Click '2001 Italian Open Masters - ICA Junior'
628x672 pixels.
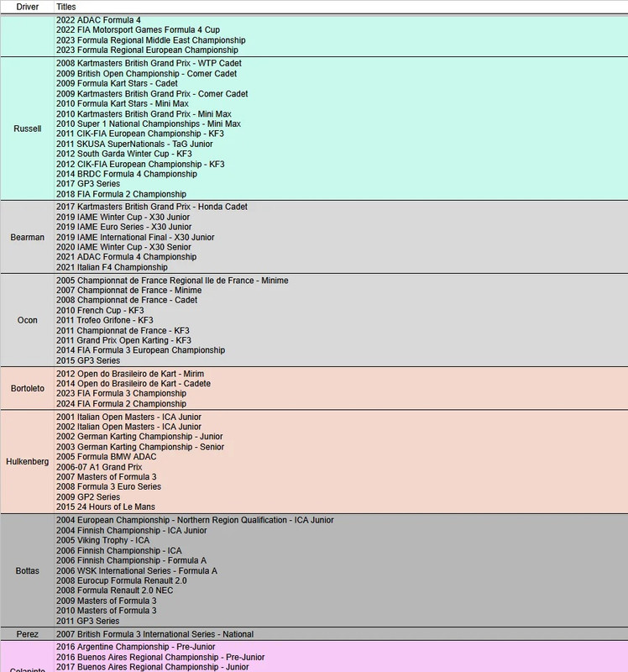(128, 417)
